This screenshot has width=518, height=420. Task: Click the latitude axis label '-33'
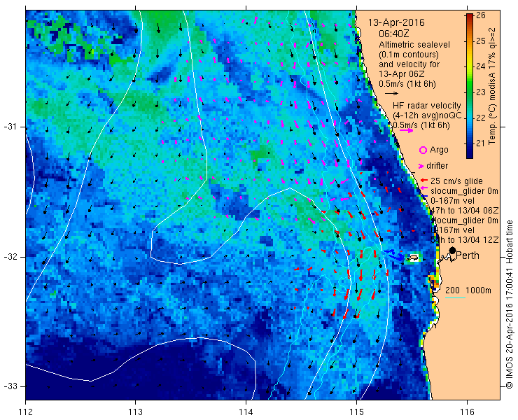pos(10,386)
